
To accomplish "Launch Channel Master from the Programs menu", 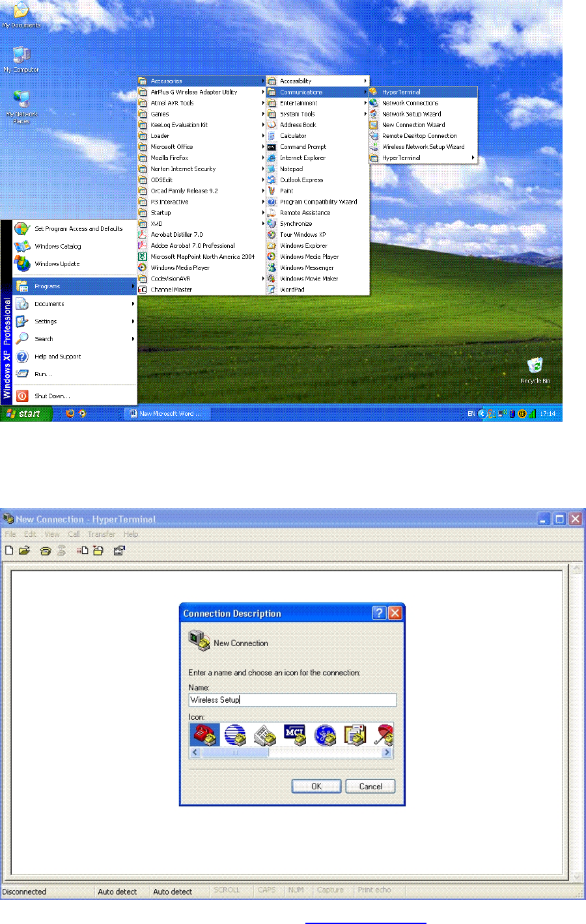I will 201,290.
